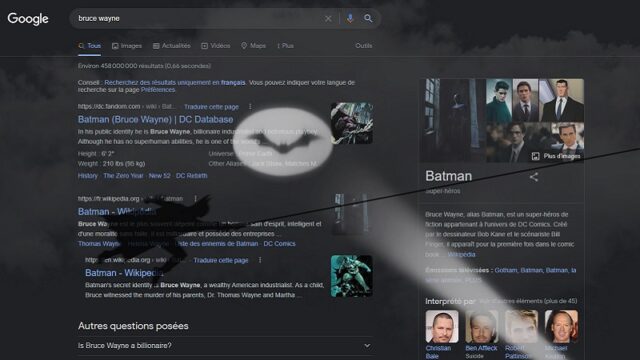Click the Google logo
The image size is (640, 360).
pos(28,19)
